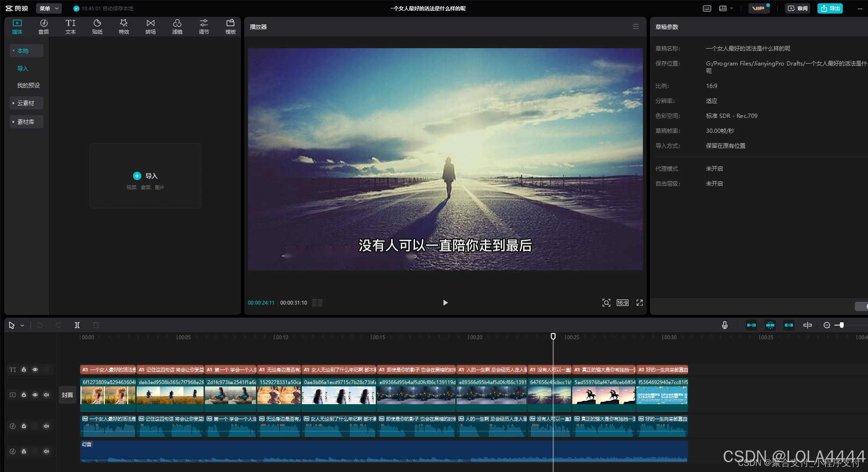Lock the 幻宙 music track
Image resolution: width=868 pixels, height=472 pixels.
pyautogui.click(x=24, y=451)
